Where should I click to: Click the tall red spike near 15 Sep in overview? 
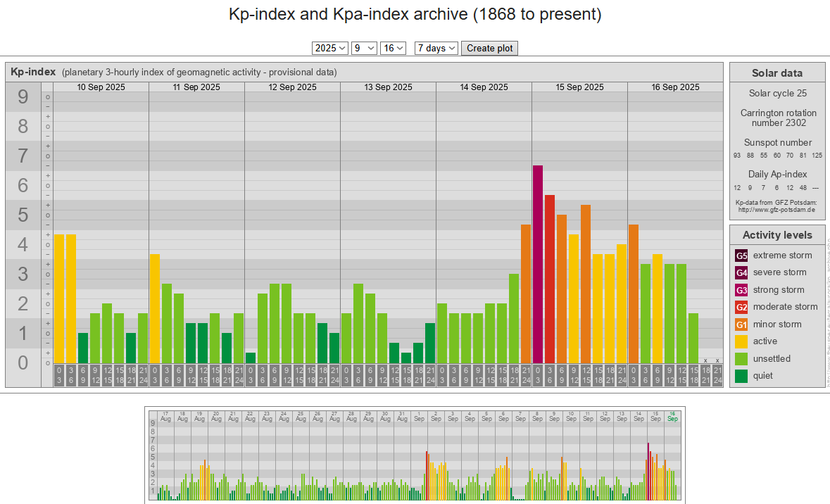pyautogui.click(x=648, y=472)
